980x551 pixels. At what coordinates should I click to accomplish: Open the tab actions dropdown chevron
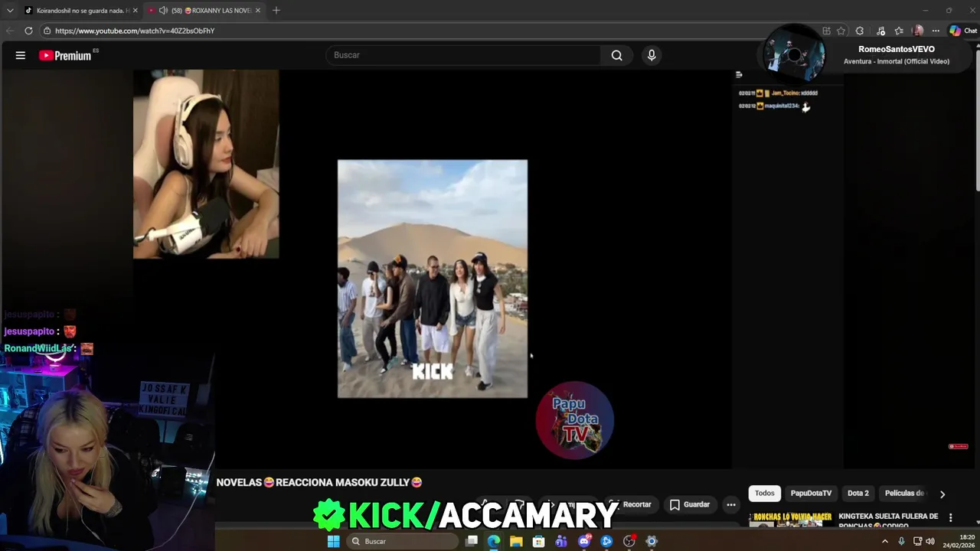[10, 10]
